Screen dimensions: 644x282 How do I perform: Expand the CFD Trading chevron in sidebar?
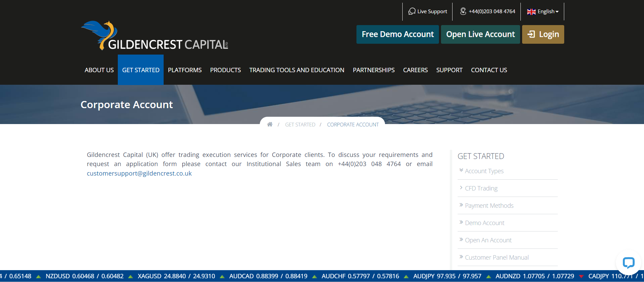(x=461, y=188)
